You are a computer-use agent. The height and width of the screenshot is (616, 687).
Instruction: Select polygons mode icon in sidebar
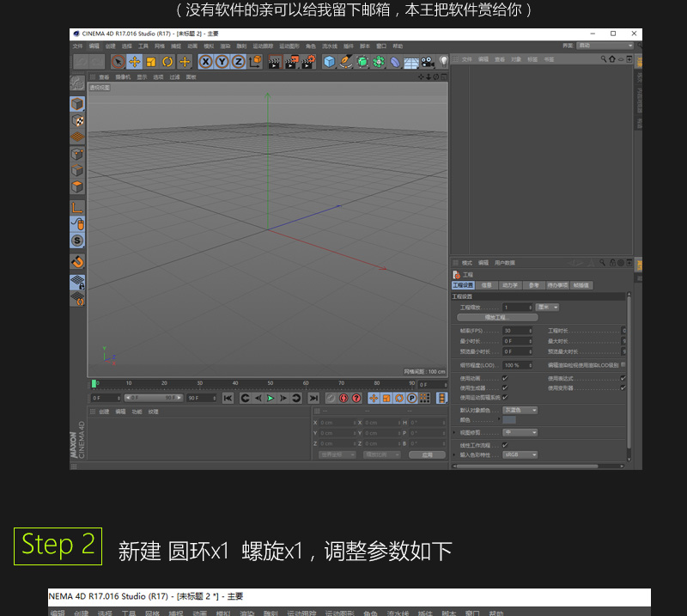tap(77, 186)
